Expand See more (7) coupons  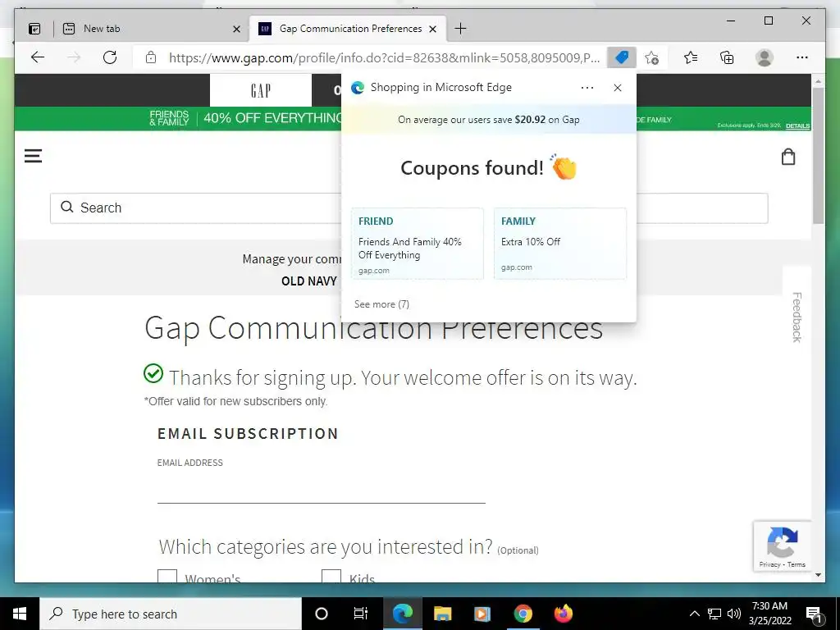[x=381, y=304]
